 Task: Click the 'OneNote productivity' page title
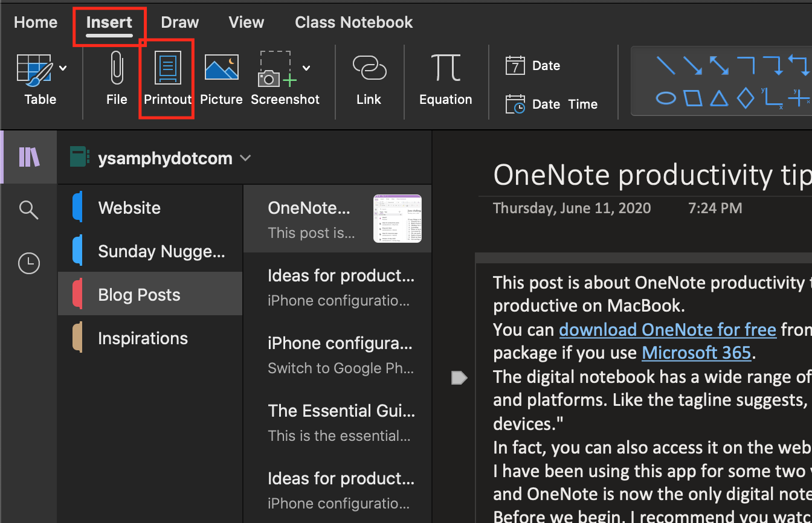tap(652, 175)
